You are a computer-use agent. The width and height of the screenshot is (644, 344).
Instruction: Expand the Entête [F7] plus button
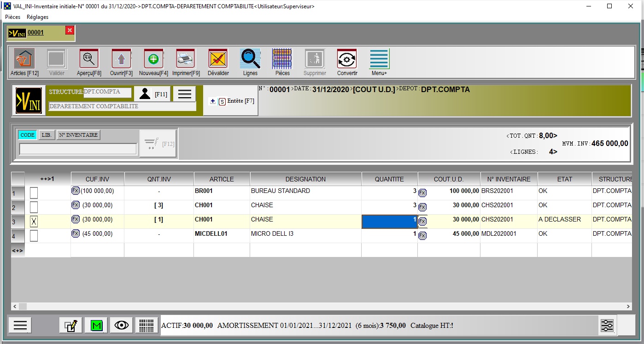(x=213, y=101)
